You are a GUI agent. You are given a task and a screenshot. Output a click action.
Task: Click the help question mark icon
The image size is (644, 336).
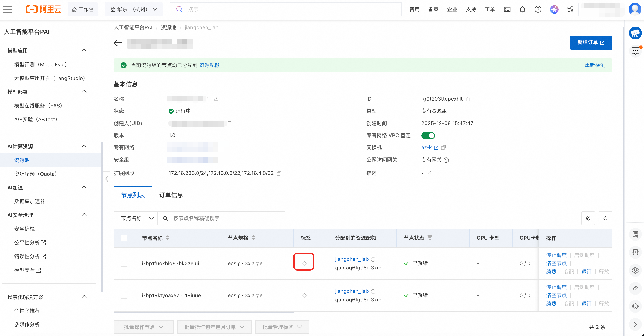click(538, 9)
